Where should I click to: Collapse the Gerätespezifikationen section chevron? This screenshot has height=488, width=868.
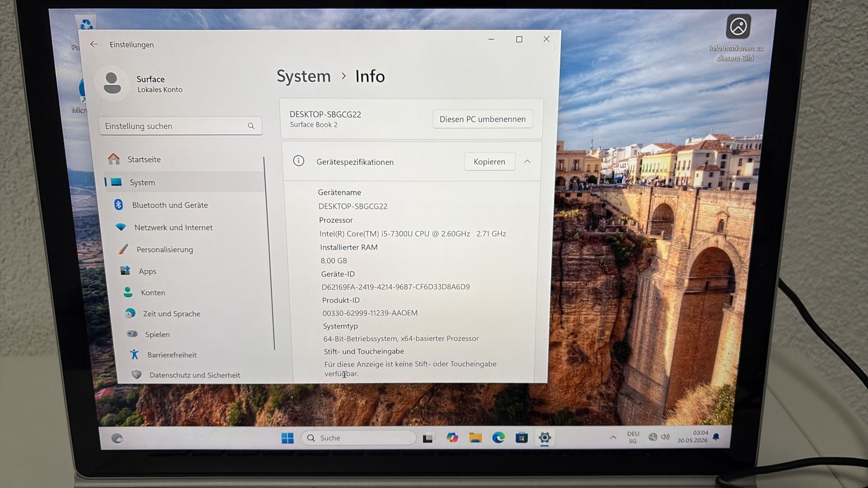[x=527, y=162]
